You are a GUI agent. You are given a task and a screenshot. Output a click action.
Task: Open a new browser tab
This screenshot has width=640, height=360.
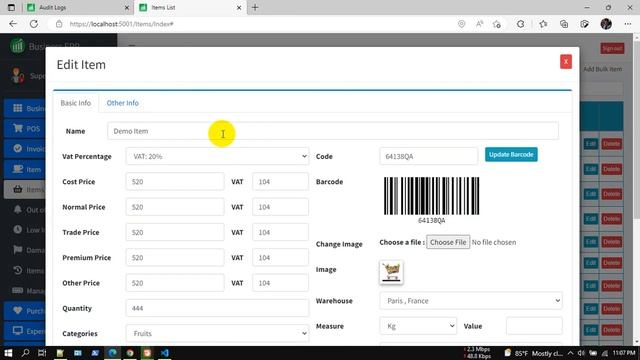coord(255,7)
